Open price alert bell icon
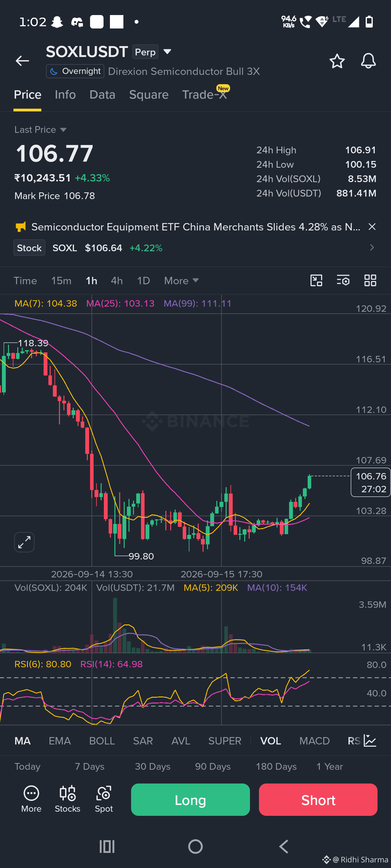This screenshot has height=868, width=391. [368, 61]
